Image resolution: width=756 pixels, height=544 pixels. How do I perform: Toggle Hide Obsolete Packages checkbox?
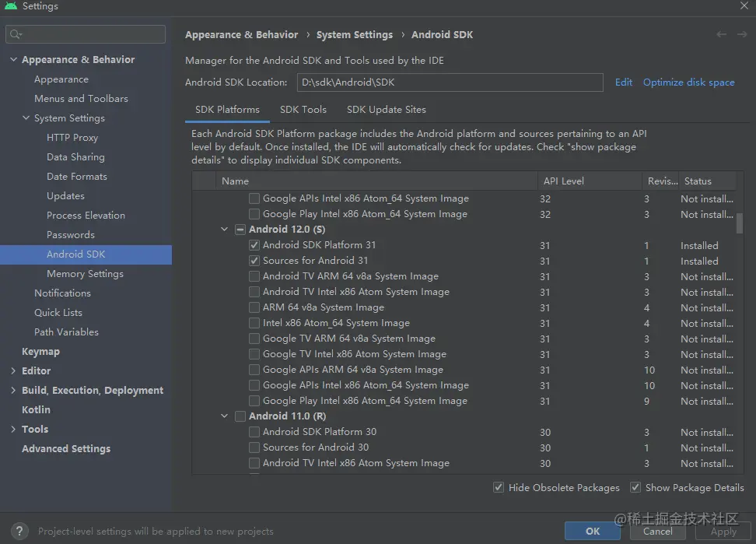click(x=499, y=487)
